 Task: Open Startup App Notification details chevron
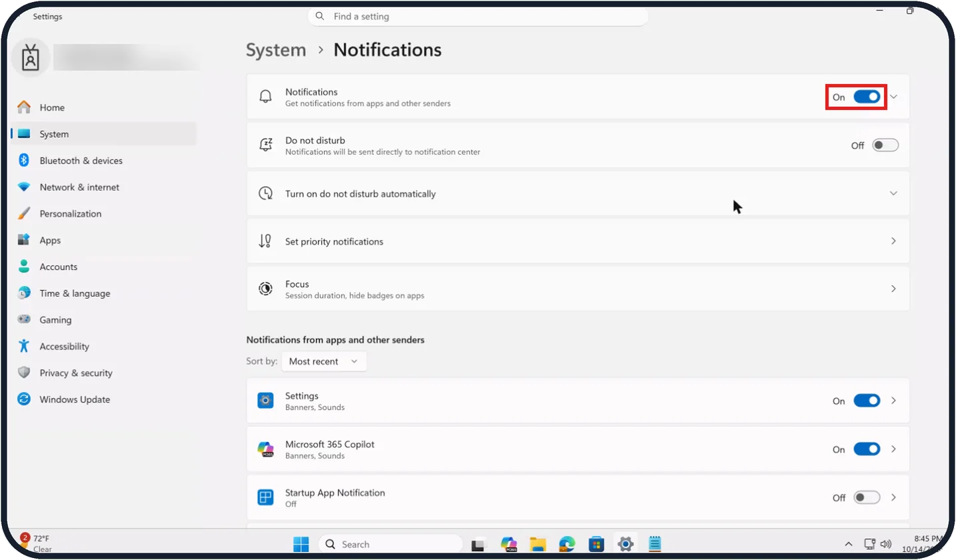pos(894,497)
